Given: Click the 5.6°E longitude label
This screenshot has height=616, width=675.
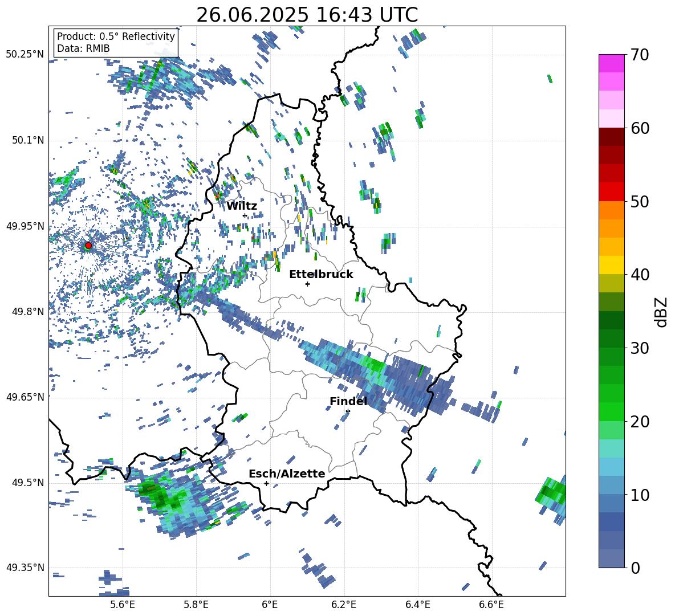Looking at the screenshot, I should [123, 605].
